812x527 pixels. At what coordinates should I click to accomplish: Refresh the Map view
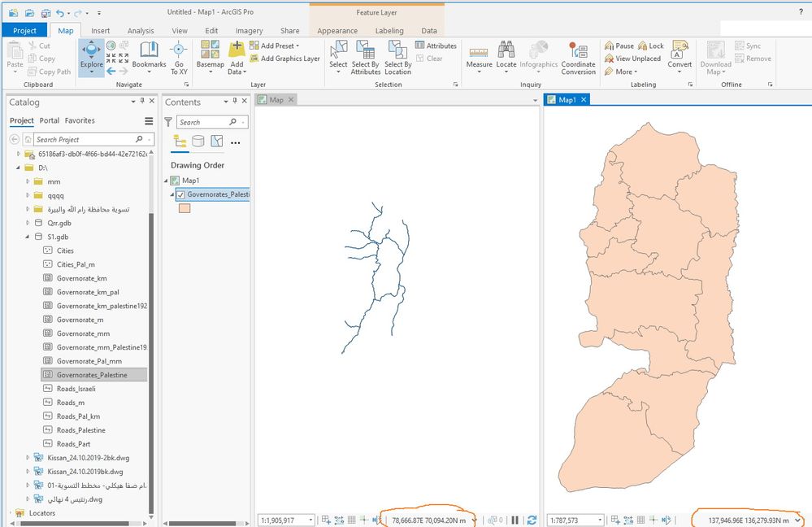coord(532,520)
